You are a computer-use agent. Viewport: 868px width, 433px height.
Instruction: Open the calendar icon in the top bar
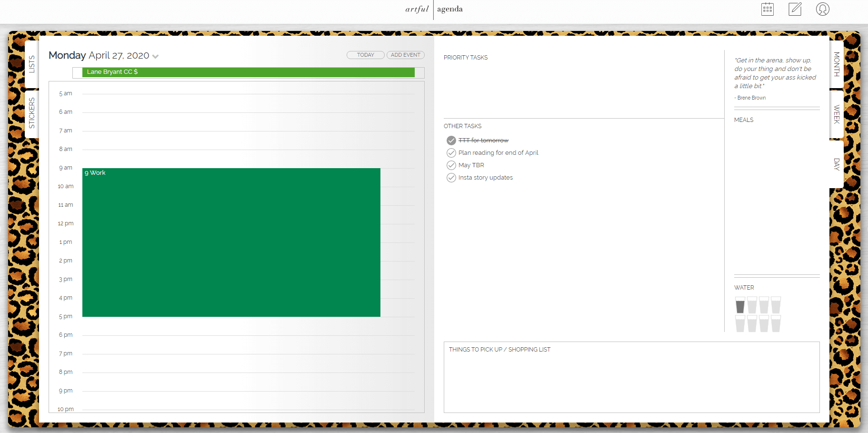click(x=767, y=9)
